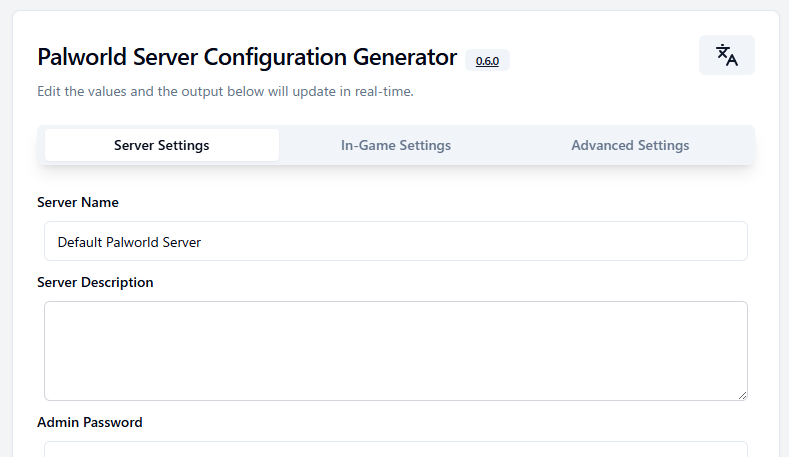Focus the Admin Password input field
This screenshot has width=789, height=457.
pyautogui.click(x=396, y=449)
